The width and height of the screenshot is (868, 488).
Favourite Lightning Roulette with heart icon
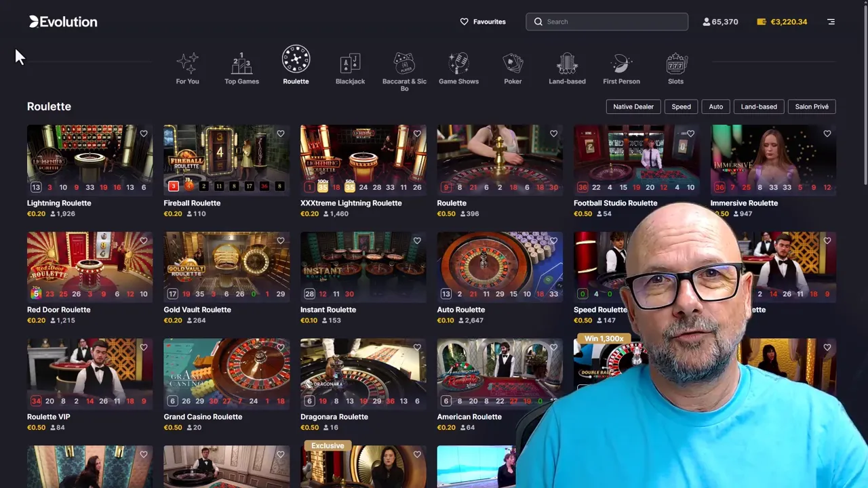[144, 134]
